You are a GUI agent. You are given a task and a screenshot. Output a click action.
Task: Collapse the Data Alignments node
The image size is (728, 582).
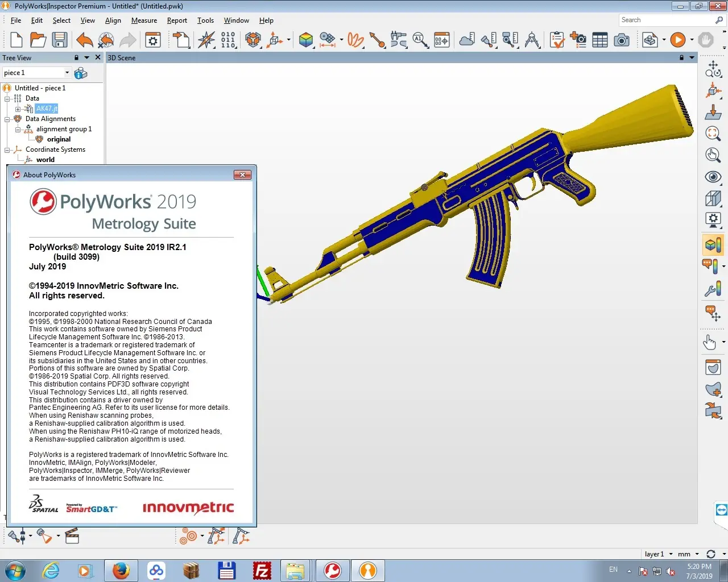(x=7, y=119)
